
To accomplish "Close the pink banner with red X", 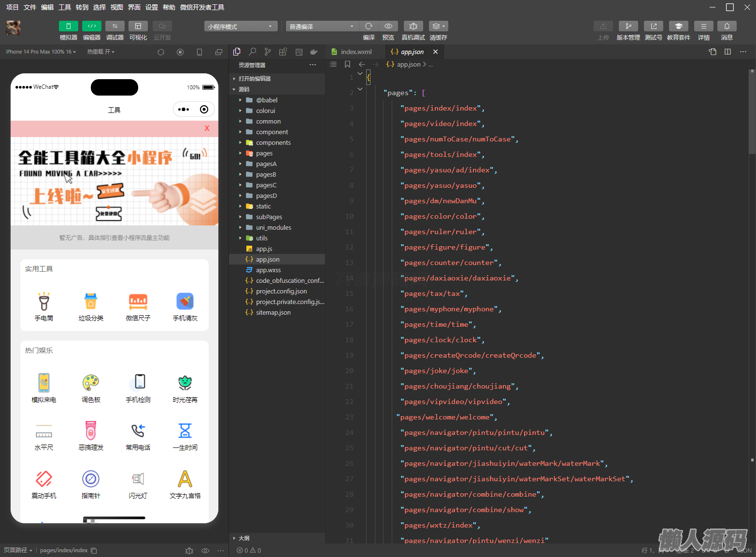I will click(207, 128).
